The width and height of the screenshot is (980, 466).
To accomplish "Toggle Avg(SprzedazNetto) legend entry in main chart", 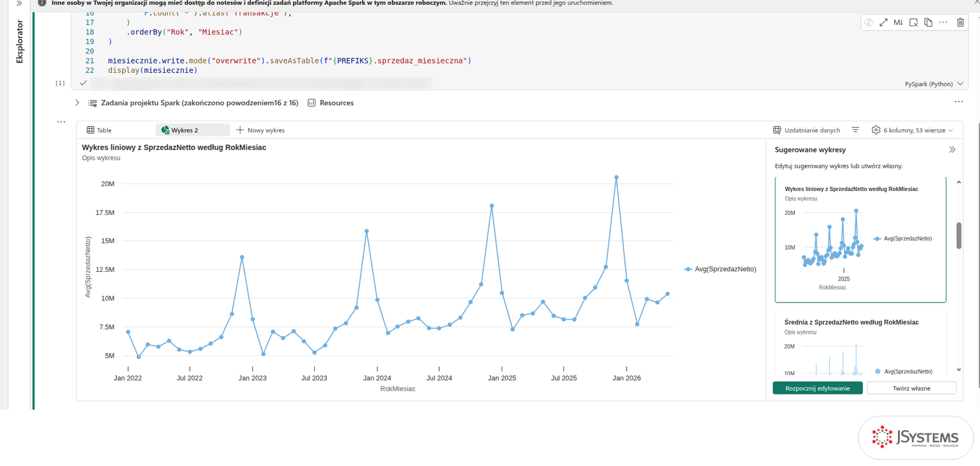I will point(720,269).
